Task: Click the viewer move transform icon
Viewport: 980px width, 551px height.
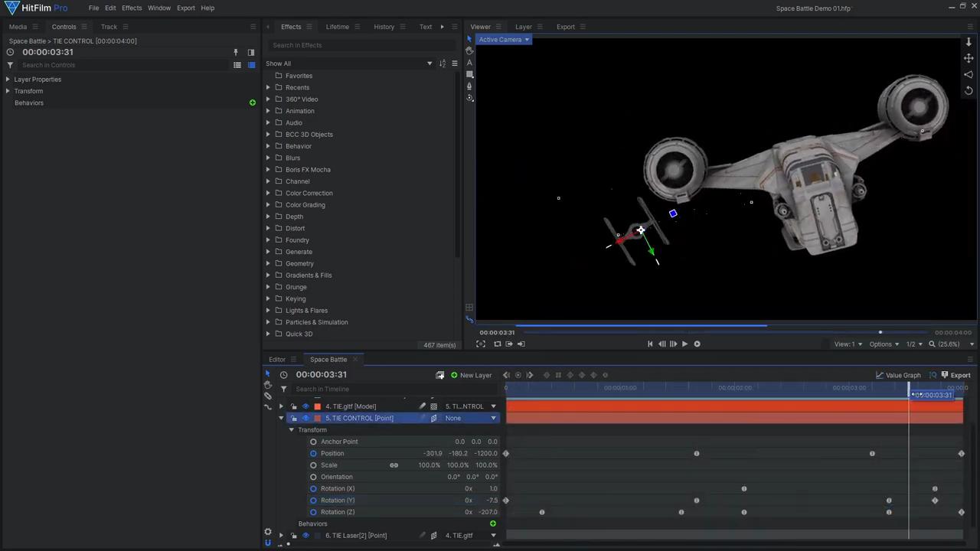Action: [x=969, y=58]
